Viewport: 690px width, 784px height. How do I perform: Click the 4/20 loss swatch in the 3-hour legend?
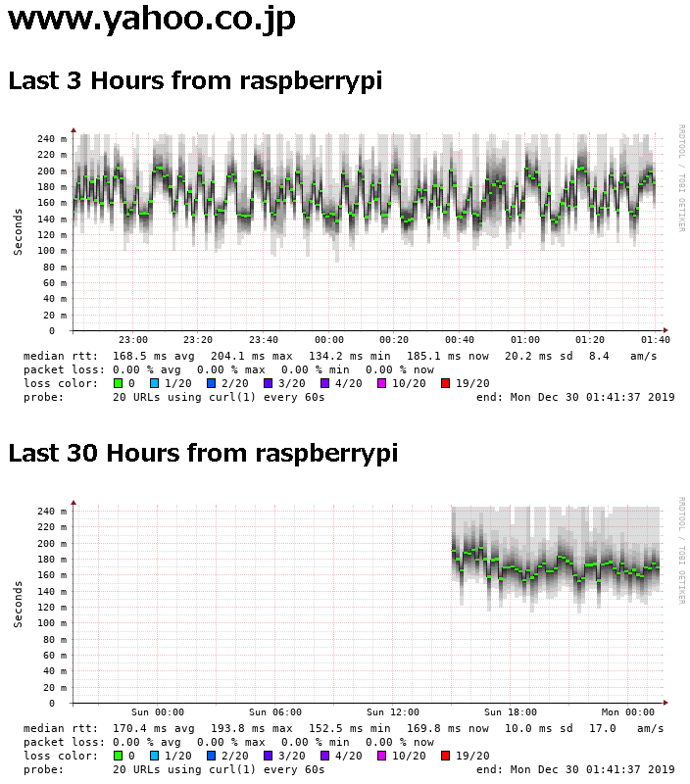pyautogui.click(x=325, y=383)
